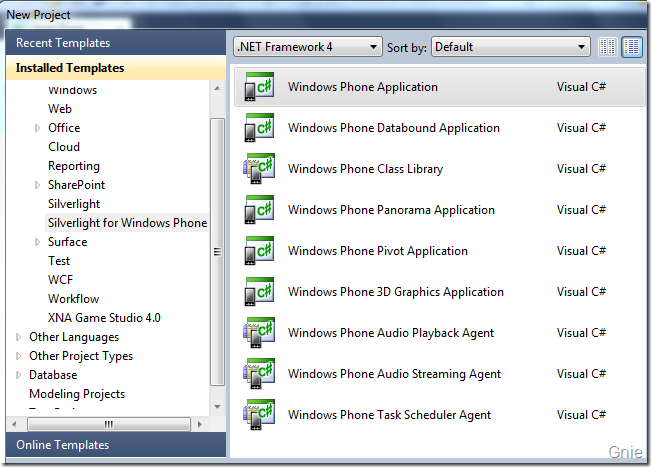The width and height of the screenshot is (651, 467).
Task: Expand the Surface tree node
Action: pos(37,242)
